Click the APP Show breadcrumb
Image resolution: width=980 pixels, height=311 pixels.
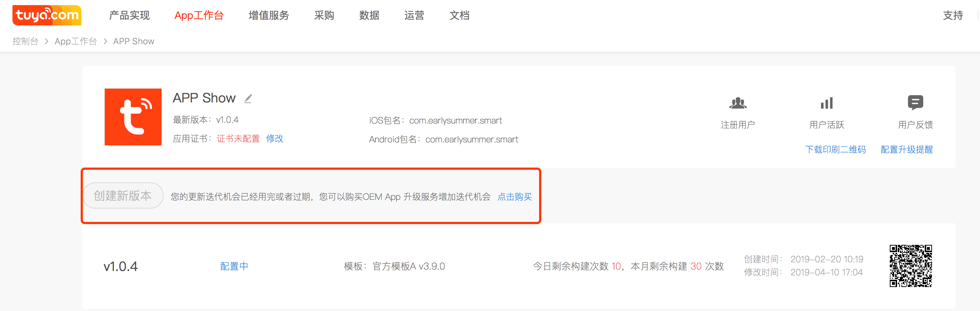(x=134, y=41)
